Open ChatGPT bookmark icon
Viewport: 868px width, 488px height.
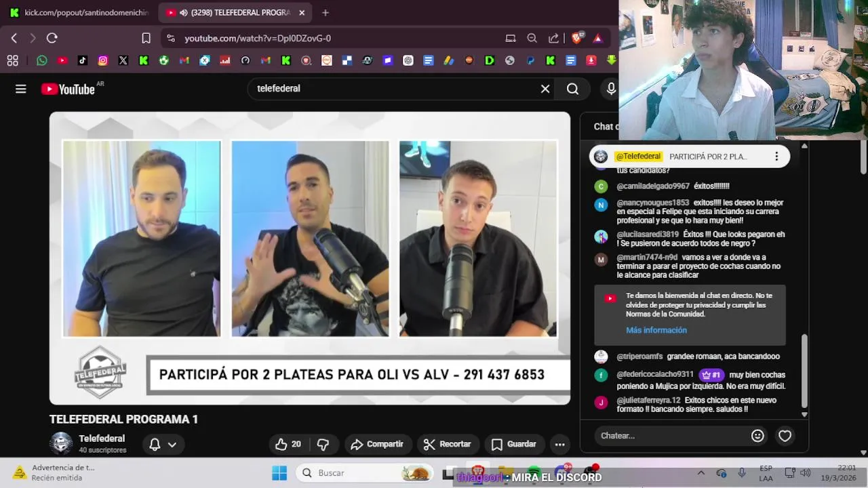pos(408,60)
